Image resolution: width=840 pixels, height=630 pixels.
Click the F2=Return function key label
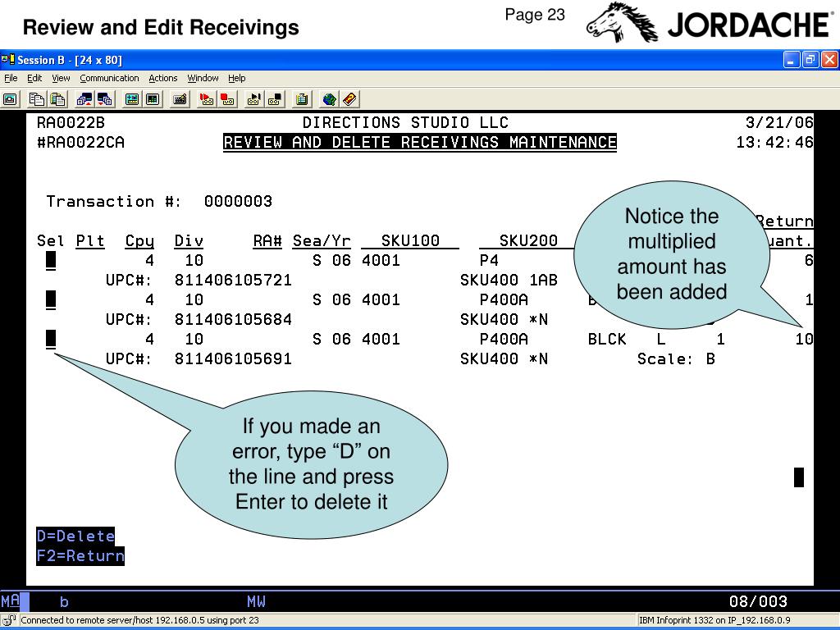80,555
